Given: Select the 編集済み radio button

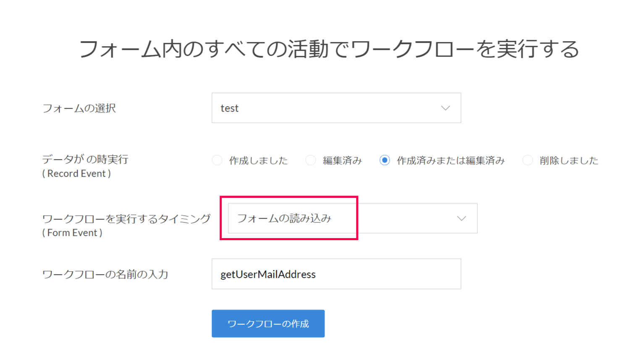Looking at the screenshot, I should pos(311,160).
